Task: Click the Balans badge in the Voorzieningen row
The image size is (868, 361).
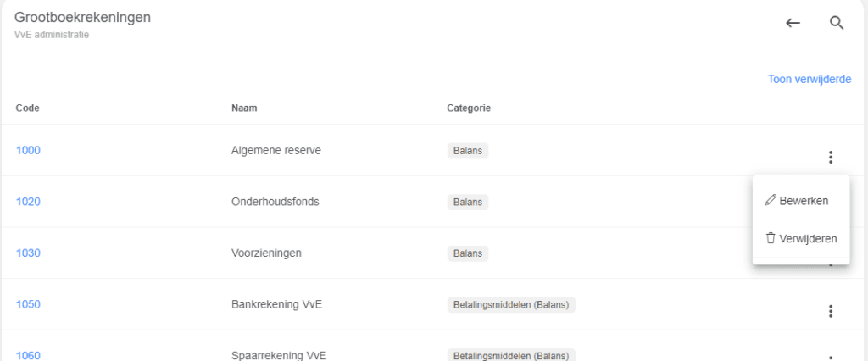Action: point(468,253)
